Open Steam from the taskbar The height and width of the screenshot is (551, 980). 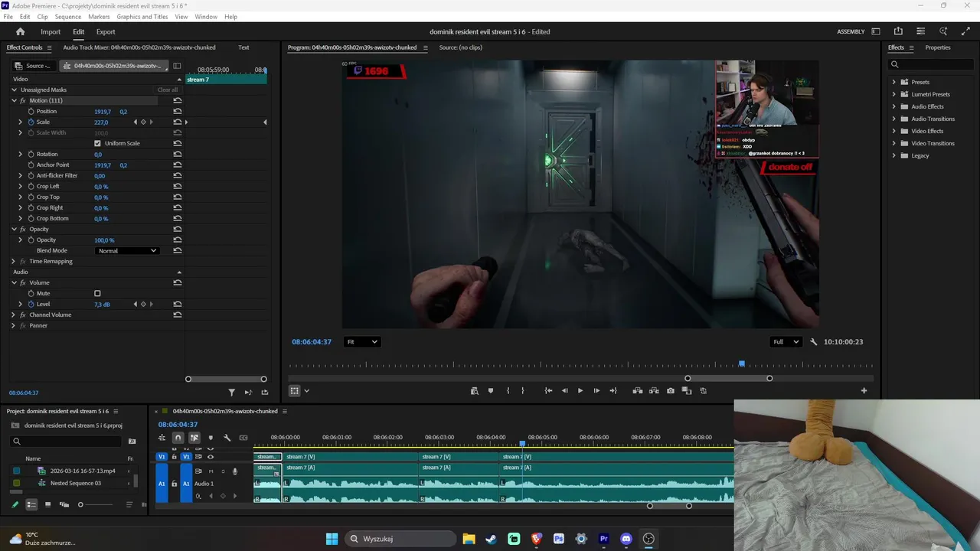click(x=491, y=539)
